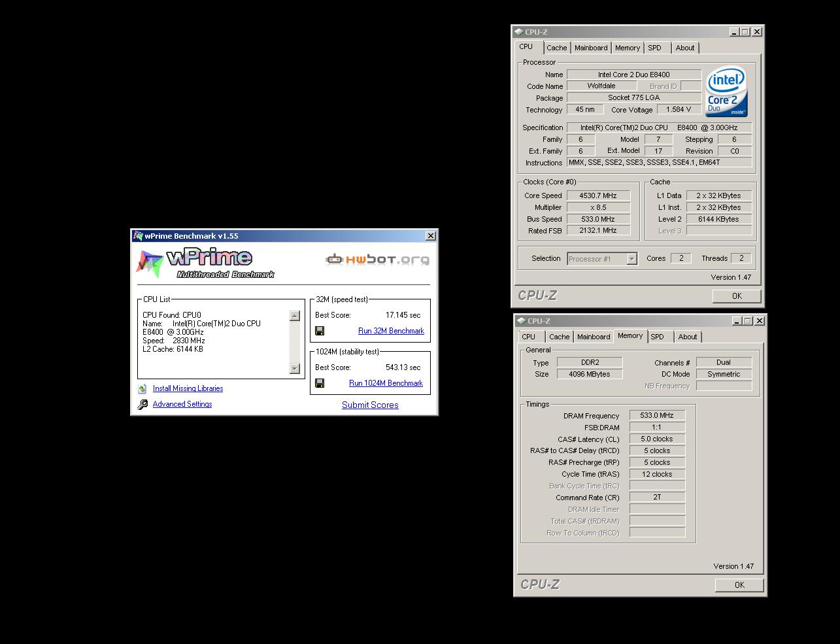Viewport: 840px width, 644px height.
Task: Click the wPrime title bar app icon
Action: [x=138, y=236]
